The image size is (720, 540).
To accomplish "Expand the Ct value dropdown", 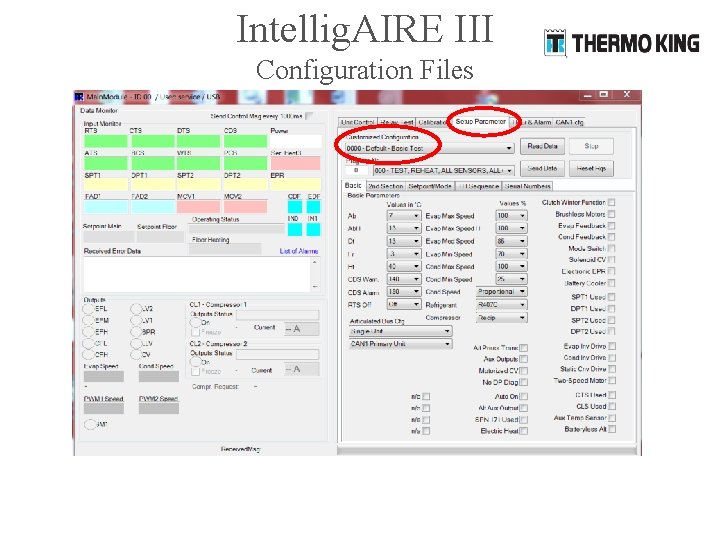I will [x=404, y=241].
